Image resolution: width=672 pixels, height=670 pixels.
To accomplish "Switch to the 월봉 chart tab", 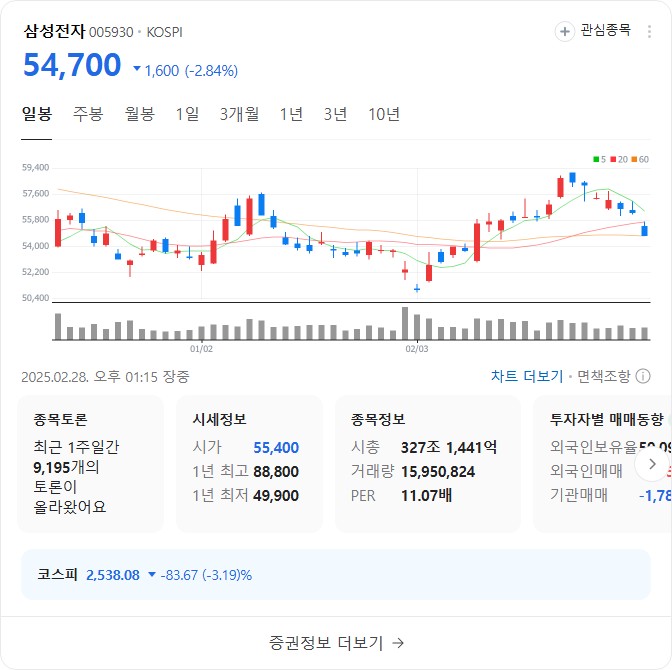I will coord(140,114).
